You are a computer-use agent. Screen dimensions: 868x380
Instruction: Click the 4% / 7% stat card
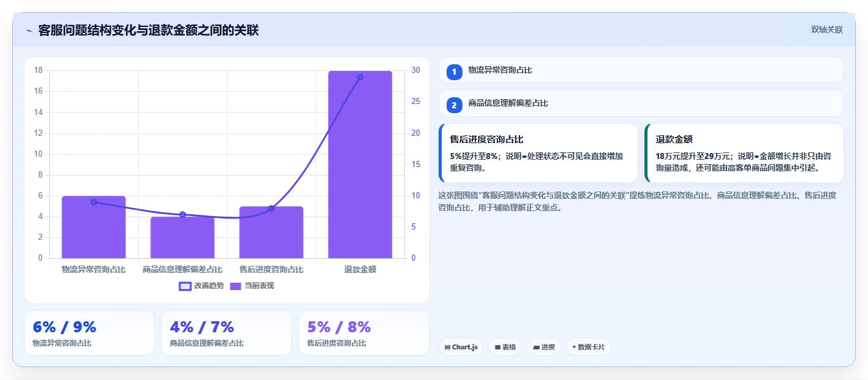click(227, 333)
